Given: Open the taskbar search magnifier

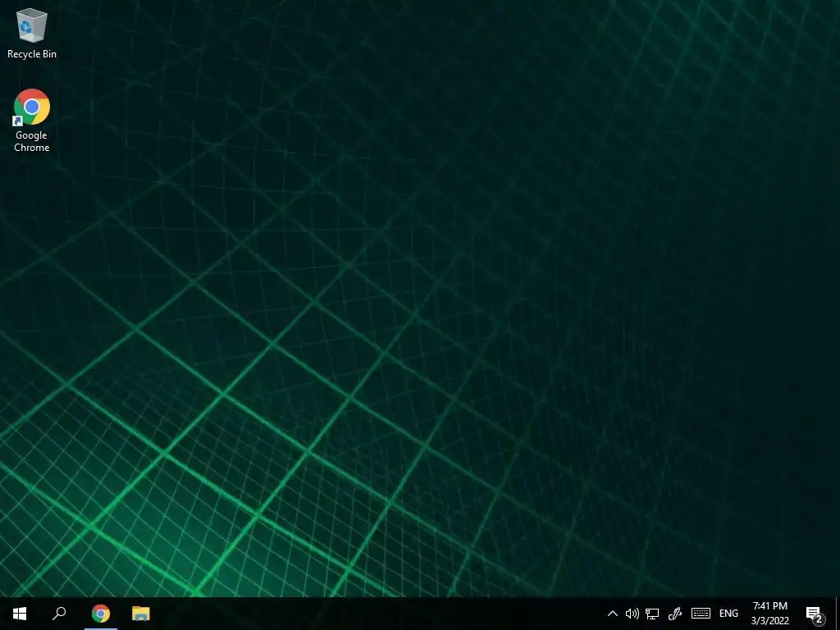Looking at the screenshot, I should 59,614.
